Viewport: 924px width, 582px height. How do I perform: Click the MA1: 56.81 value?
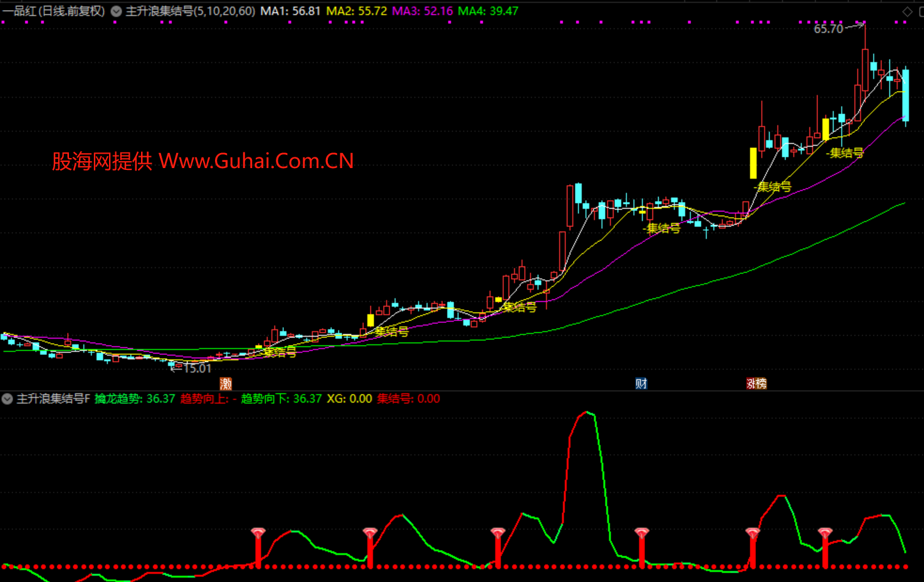tap(290, 11)
